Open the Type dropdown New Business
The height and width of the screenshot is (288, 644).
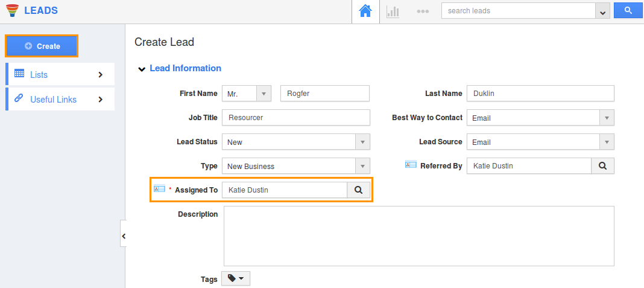coord(296,166)
